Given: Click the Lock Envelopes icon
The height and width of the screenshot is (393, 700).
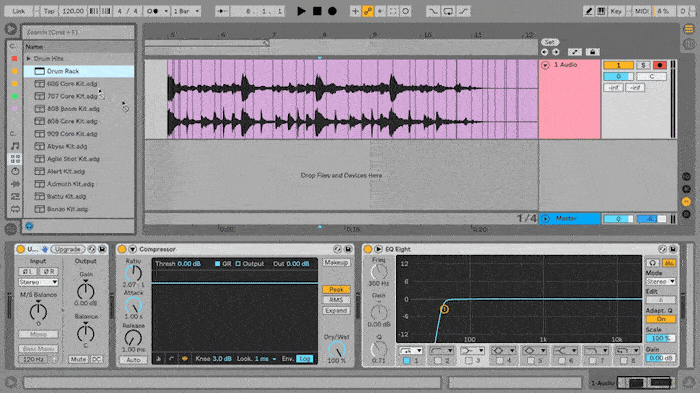Looking at the screenshot, I should coord(592,52).
